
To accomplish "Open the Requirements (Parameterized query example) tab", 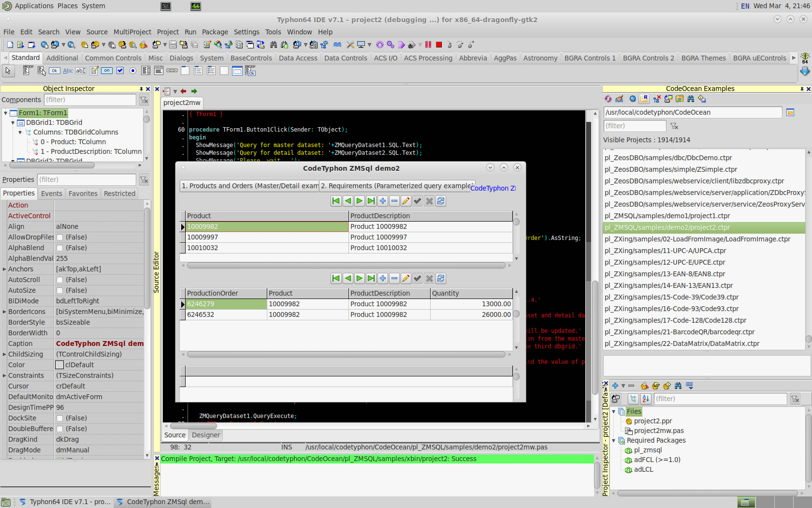I will click(396, 186).
